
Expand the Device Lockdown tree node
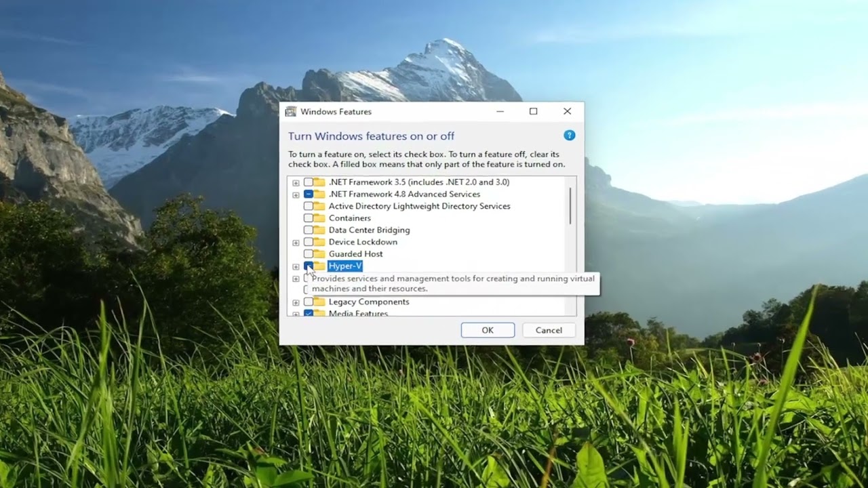click(296, 243)
